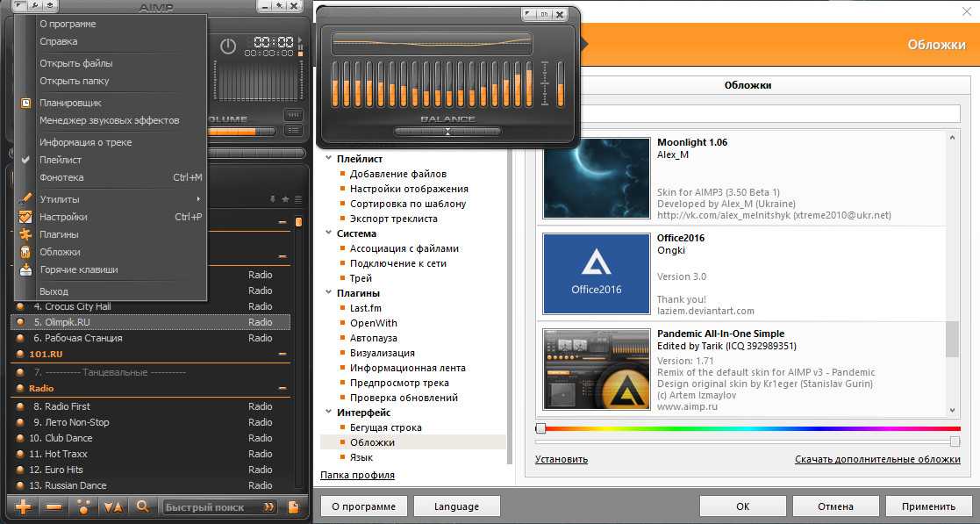The height and width of the screenshot is (524, 980).
Task: Click the down arrow icon above the playlist
Action: coord(273,199)
